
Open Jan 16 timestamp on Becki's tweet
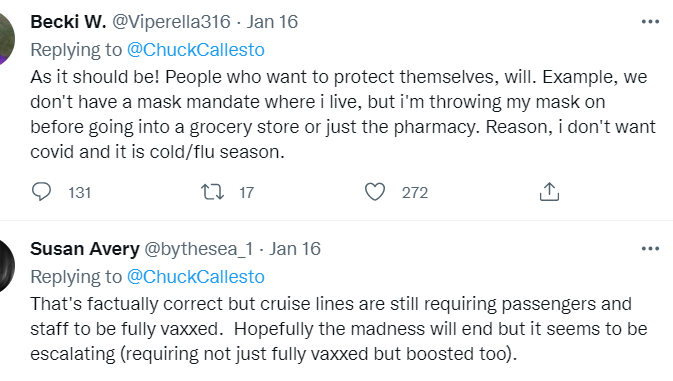click(x=272, y=22)
